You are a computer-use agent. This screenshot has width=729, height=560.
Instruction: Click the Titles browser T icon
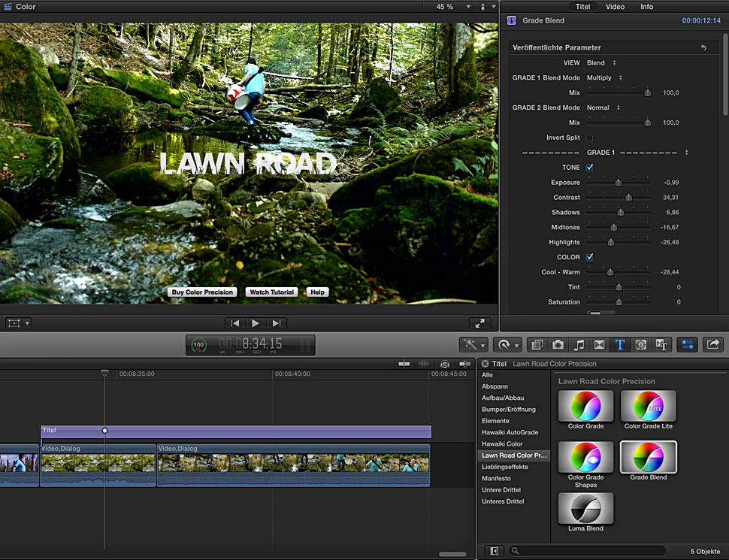click(620, 344)
